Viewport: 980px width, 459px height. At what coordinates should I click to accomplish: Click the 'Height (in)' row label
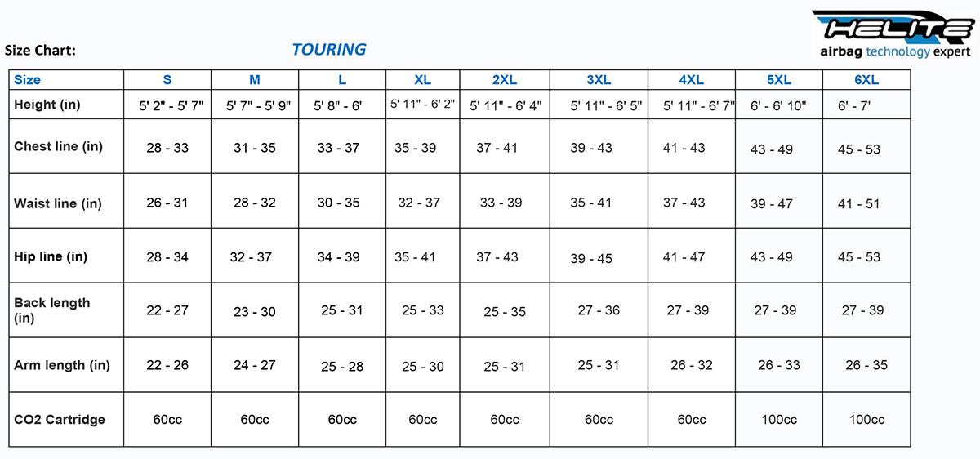click(x=47, y=105)
